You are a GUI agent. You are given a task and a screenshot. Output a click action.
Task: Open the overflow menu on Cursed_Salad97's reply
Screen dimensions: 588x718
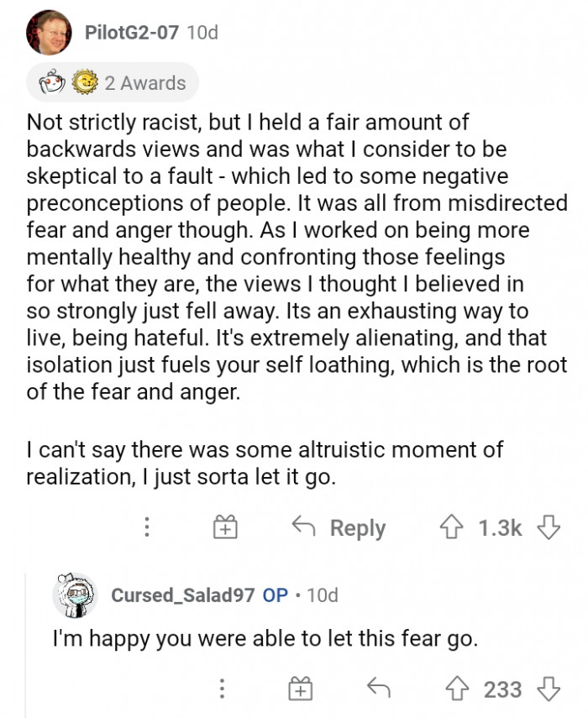point(223,689)
